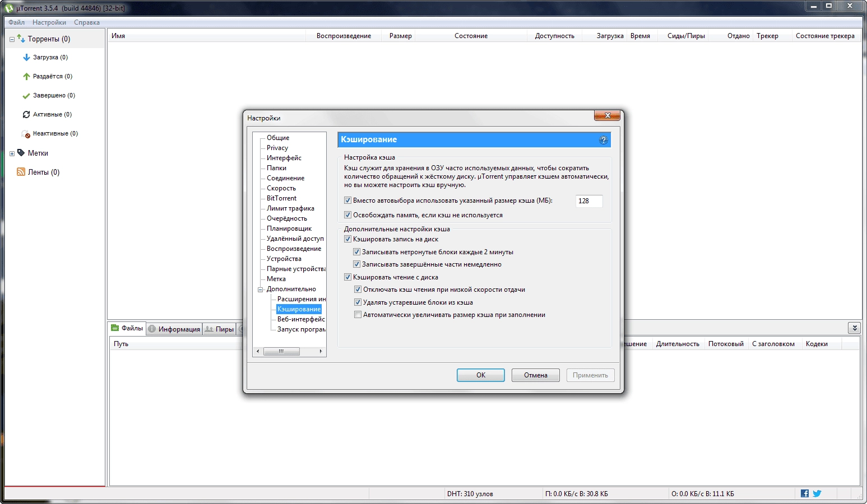The image size is (867, 504).
Task: Select Privacy in settings tree
Action: (277, 148)
